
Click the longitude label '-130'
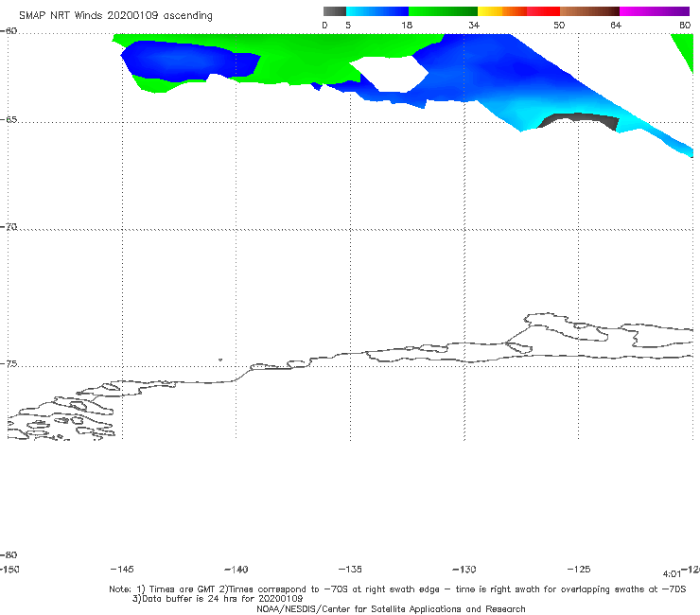464,569
